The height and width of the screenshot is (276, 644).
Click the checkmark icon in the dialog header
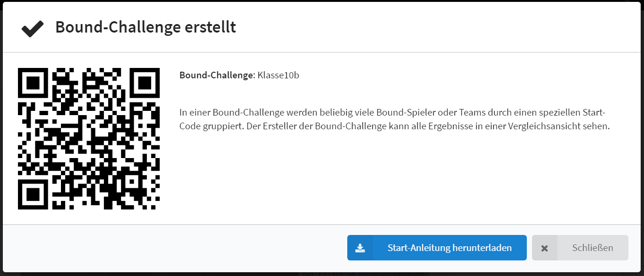(x=33, y=29)
